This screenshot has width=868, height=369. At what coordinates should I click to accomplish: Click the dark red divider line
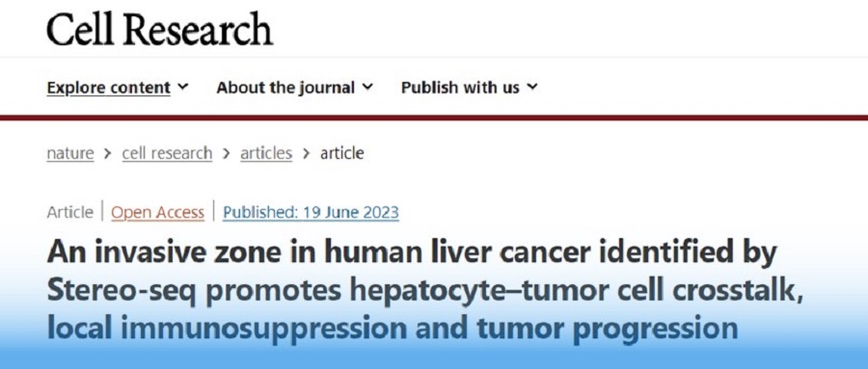coord(434,118)
